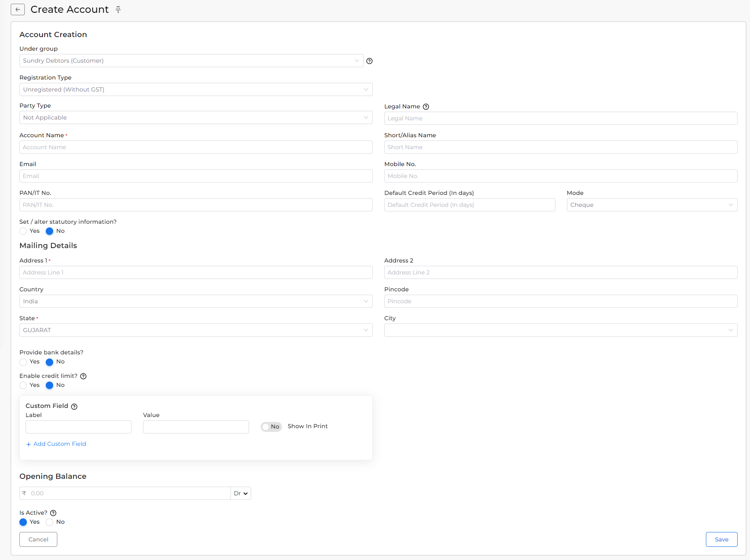750x560 pixels.
Task: Select Yes for statutory information
Action: (23, 231)
